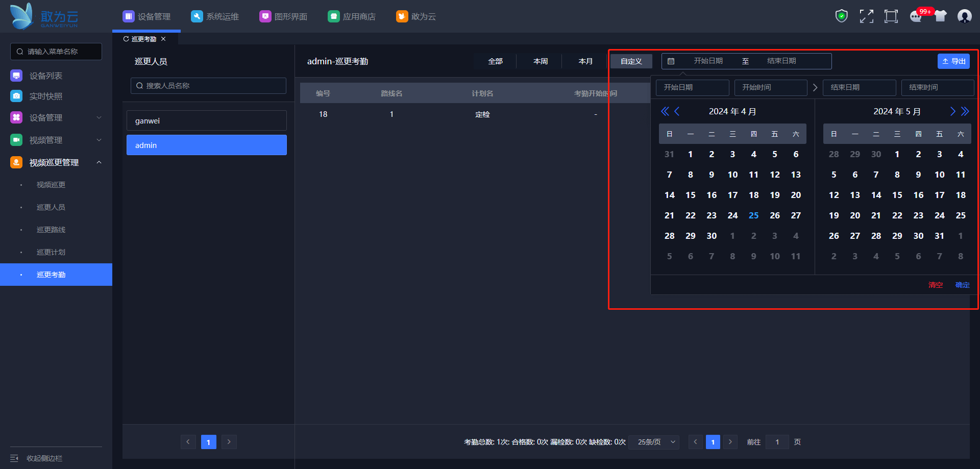Click the 结束时间 input in date picker
Viewport: 980px width, 469px height.
pyautogui.click(x=938, y=88)
